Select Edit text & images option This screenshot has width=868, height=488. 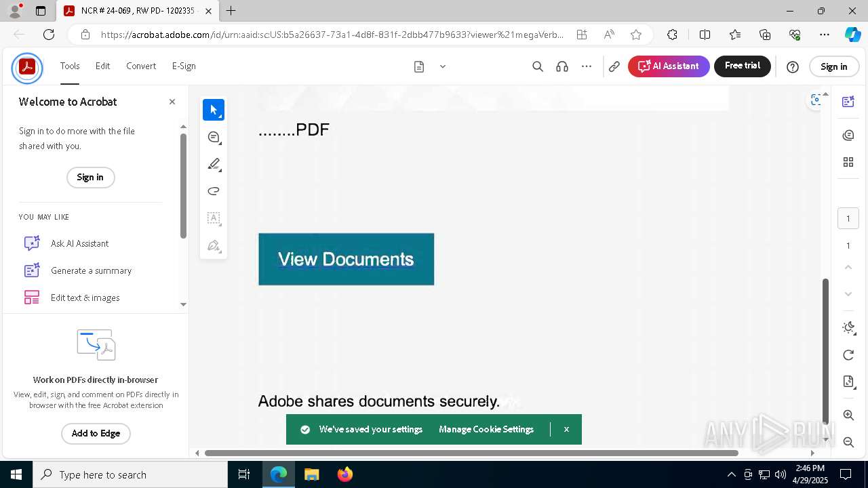[72, 298]
